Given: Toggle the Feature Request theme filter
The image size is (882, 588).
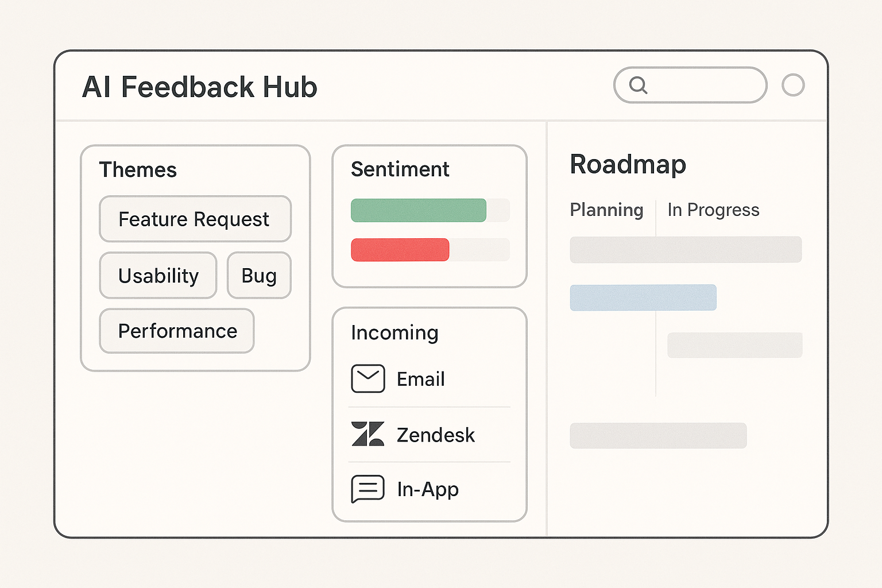Looking at the screenshot, I should coord(195,219).
